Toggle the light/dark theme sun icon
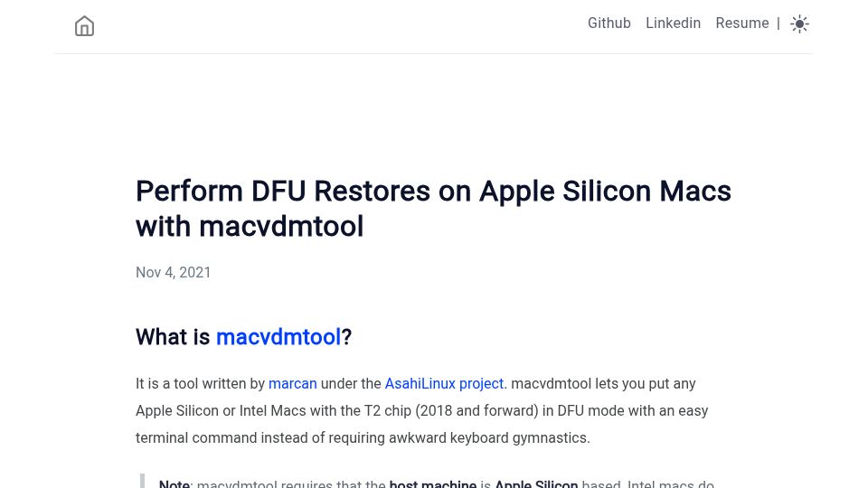This screenshot has width=868, height=488. point(799,23)
